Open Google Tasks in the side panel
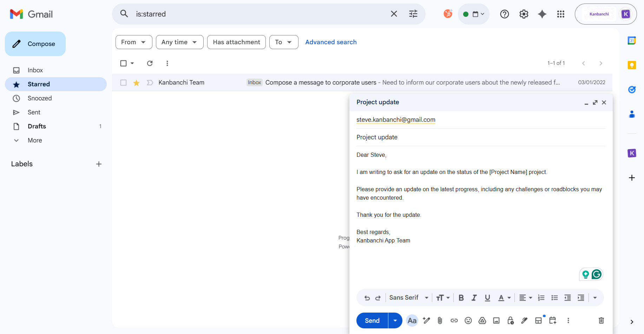The height and width of the screenshot is (334, 644). tap(632, 89)
